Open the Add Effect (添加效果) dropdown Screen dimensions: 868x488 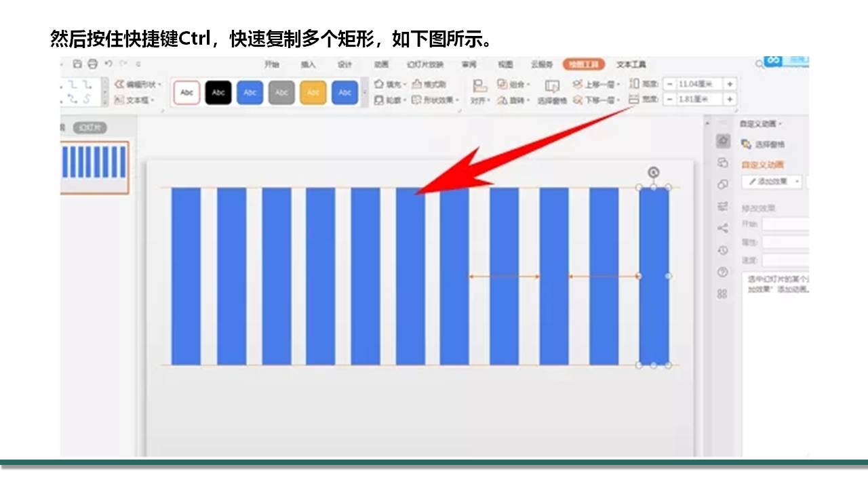(x=772, y=182)
